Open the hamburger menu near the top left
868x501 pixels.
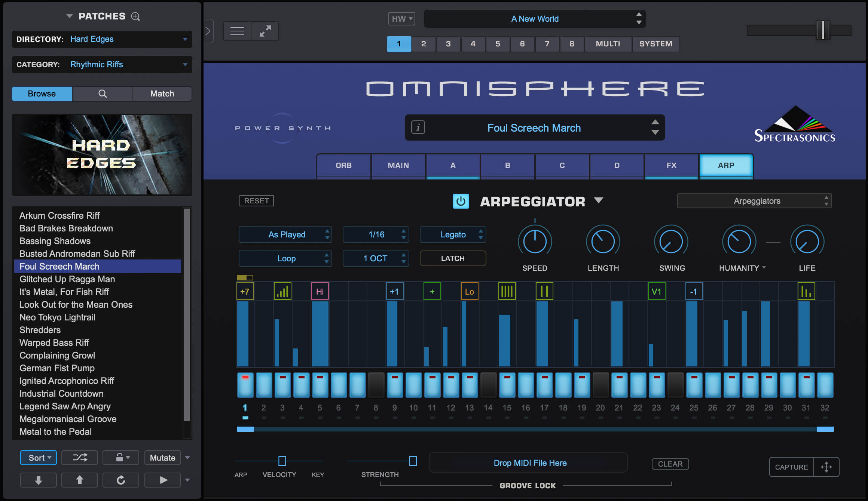[x=237, y=31]
